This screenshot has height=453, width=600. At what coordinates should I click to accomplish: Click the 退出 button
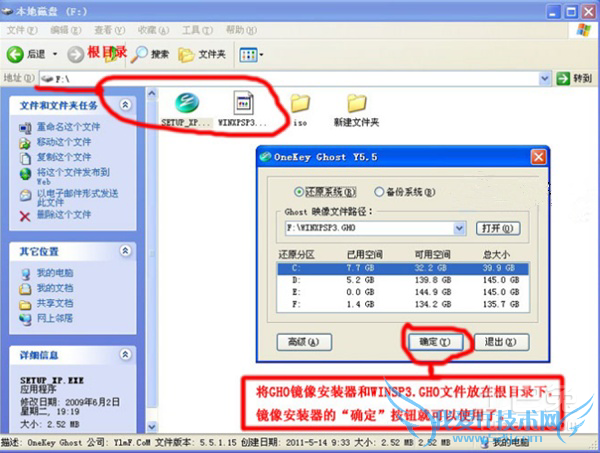[501, 342]
